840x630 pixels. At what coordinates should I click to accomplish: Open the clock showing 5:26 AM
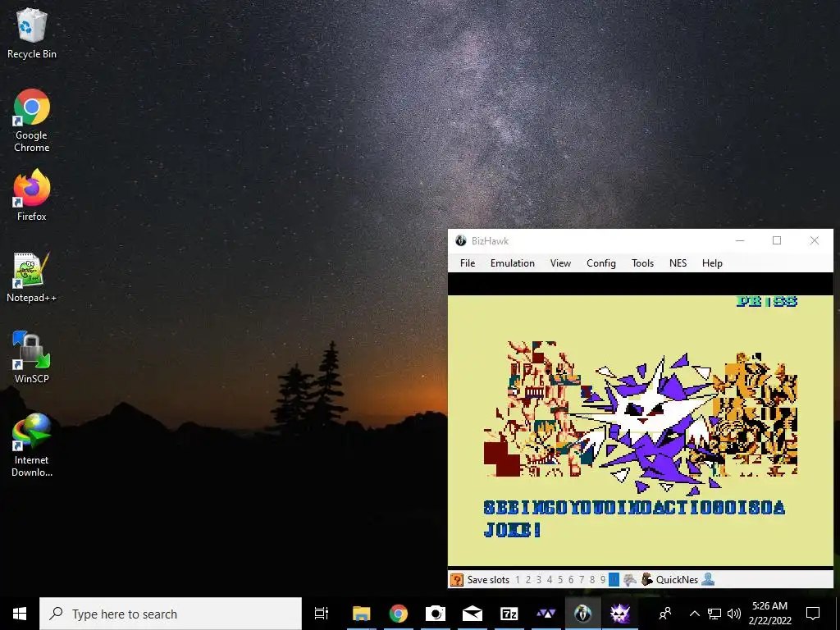pyautogui.click(x=769, y=614)
